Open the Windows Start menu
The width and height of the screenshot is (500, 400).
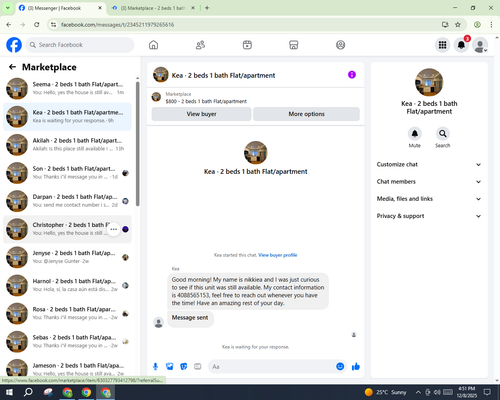pos(9,392)
